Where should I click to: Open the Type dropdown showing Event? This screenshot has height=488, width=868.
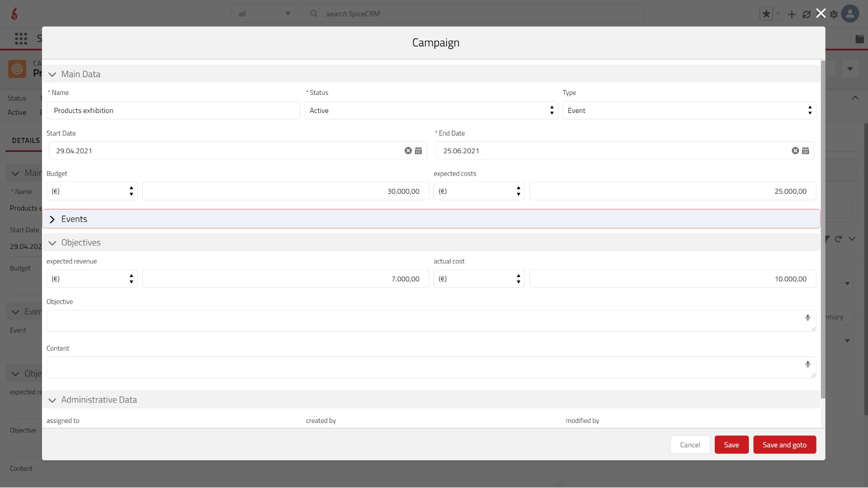689,110
